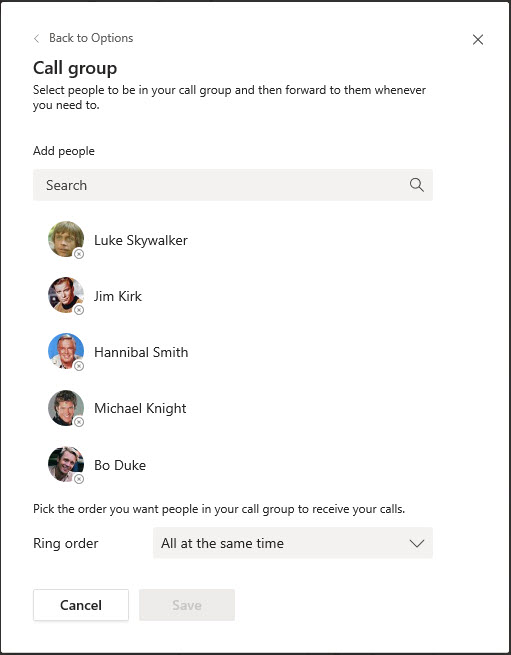Click the magnifier search icon

(417, 185)
